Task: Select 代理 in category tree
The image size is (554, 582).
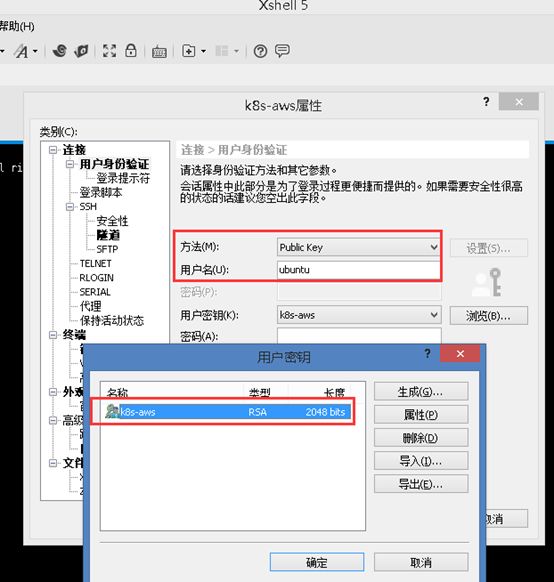Action: click(90, 306)
